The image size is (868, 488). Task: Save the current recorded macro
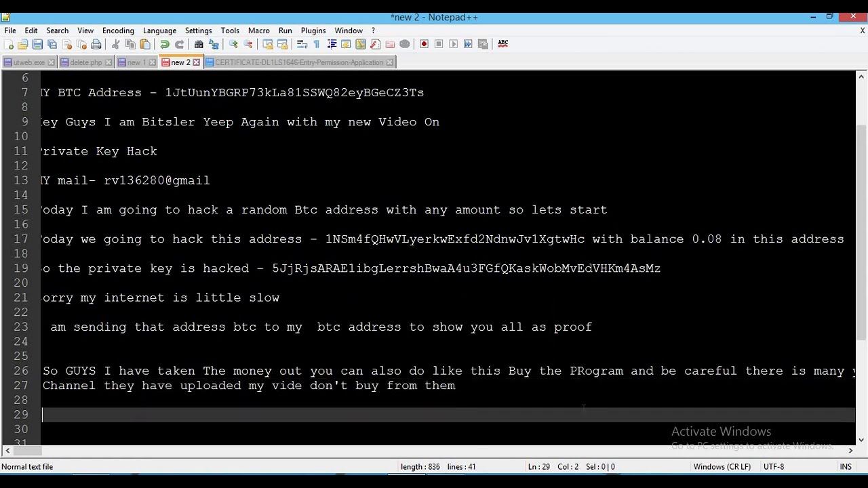[483, 44]
